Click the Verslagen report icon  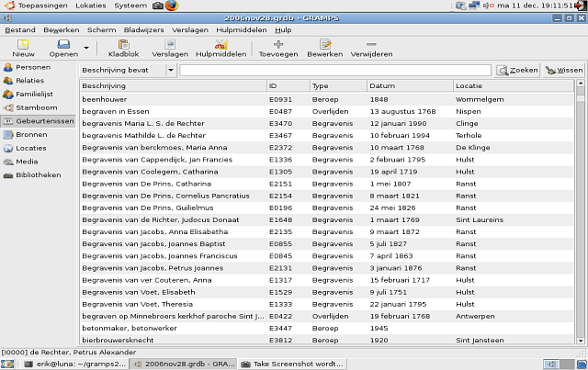point(170,44)
